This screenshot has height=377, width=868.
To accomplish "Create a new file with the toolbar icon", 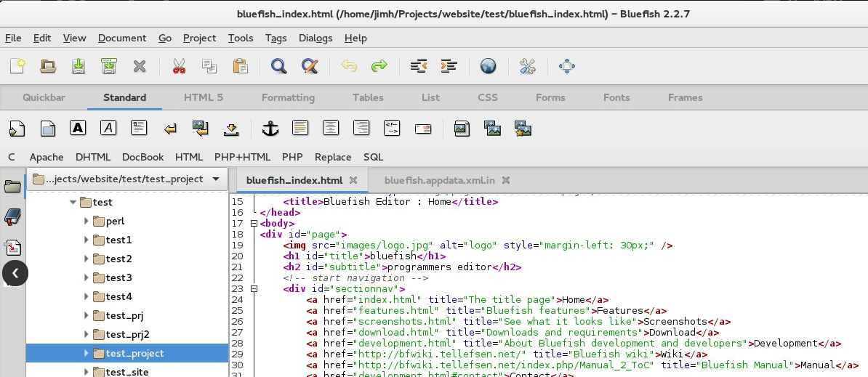I will 17,66.
